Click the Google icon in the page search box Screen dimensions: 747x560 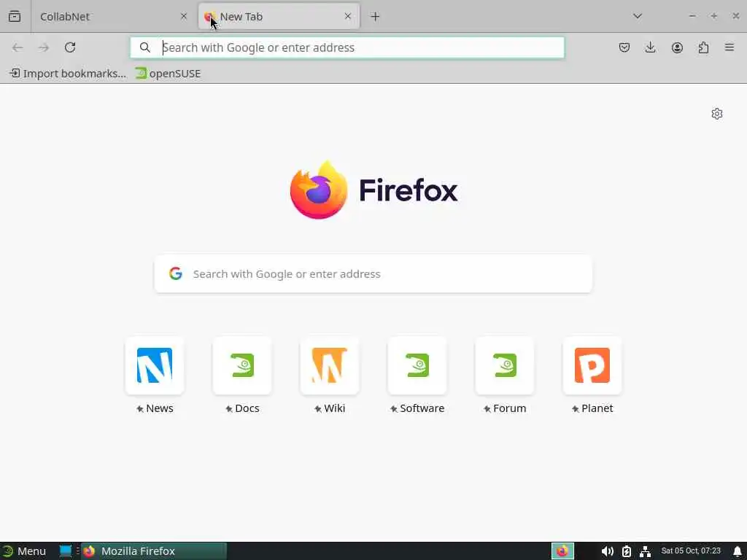[x=176, y=273]
